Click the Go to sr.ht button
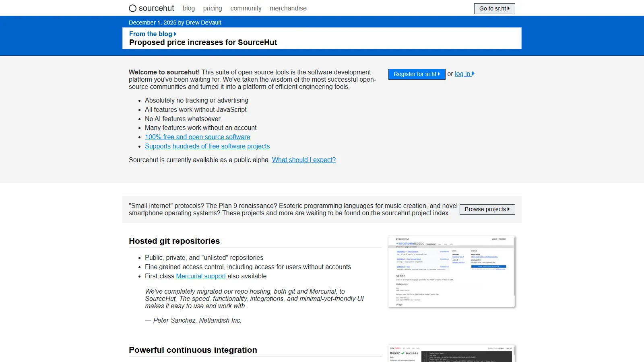 pos(494,8)
